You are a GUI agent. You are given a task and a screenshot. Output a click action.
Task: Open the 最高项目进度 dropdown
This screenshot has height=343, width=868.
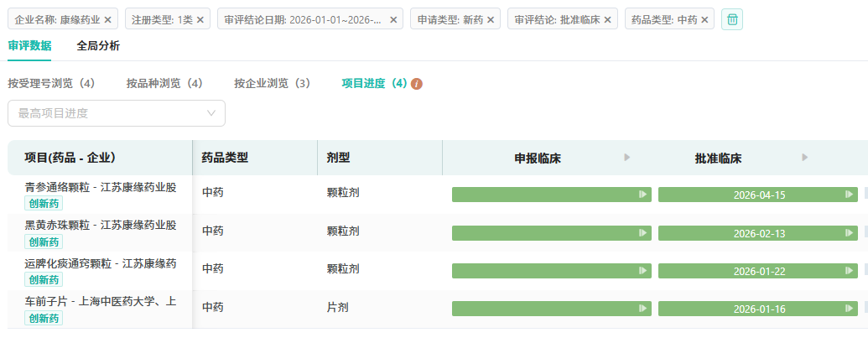click(x=117, y=113)
